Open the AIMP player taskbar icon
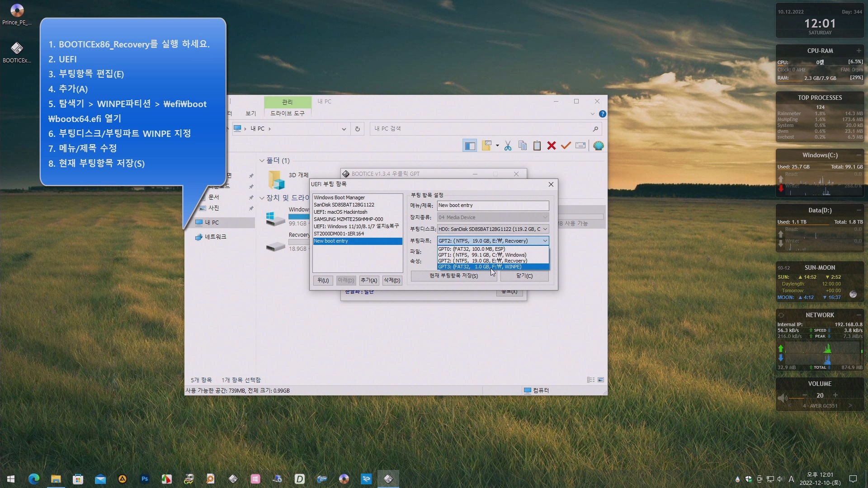This screenshot has width=868, height=488. (123, 479)
